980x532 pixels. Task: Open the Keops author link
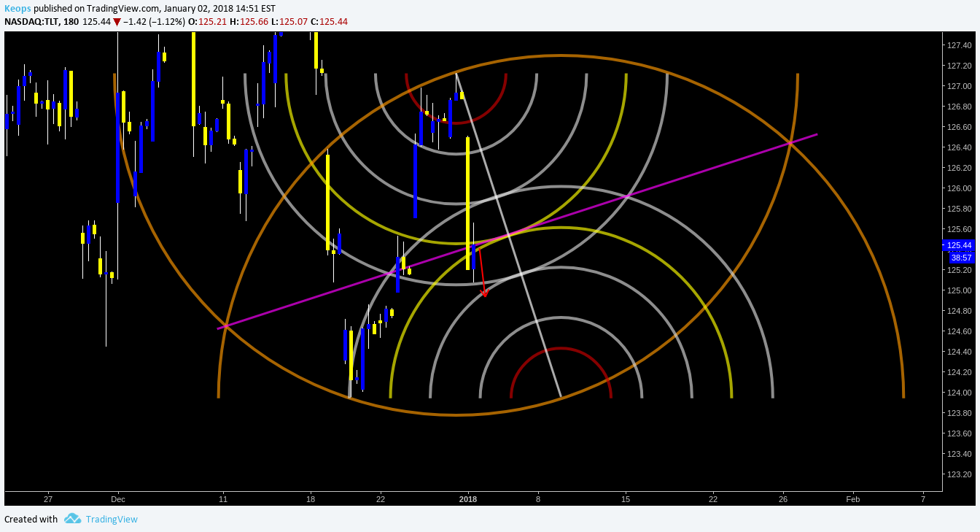[x=18, y=9]
